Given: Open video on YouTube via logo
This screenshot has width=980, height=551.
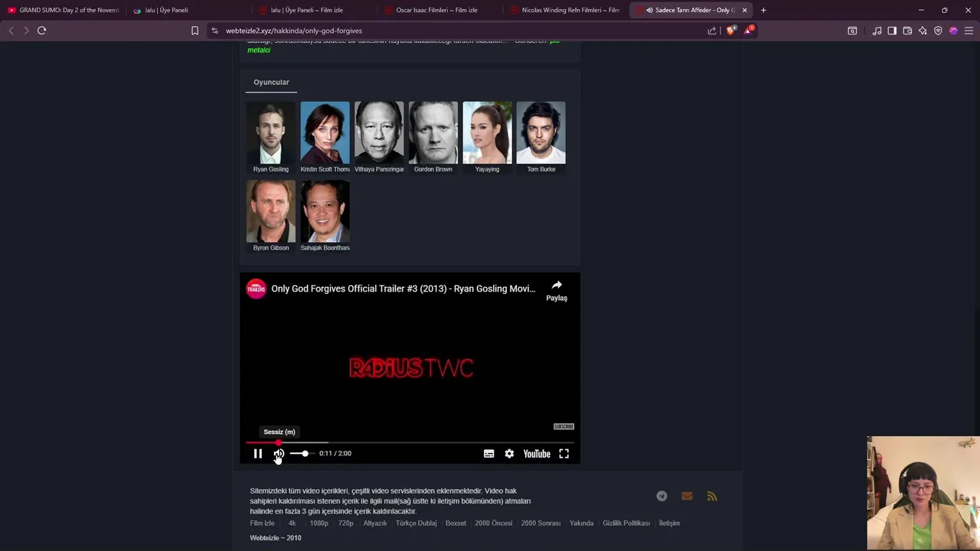Looking at the screenshot, I should [537, 454].
